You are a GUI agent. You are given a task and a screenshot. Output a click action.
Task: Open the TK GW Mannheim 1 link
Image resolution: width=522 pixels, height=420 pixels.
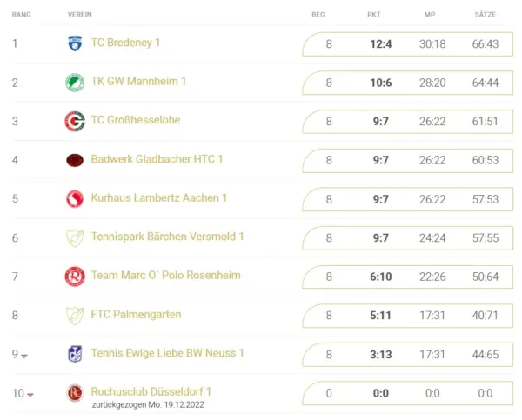coord(138,81)
